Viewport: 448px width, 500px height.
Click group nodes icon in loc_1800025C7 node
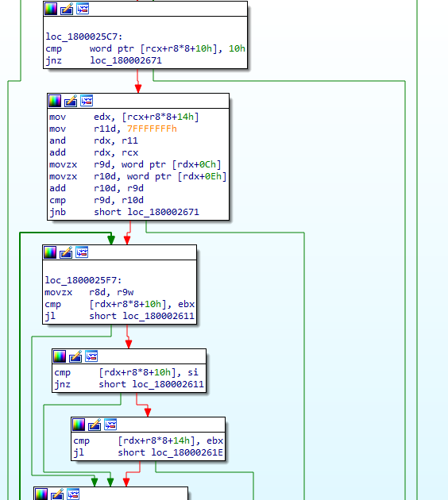[83, 9]
